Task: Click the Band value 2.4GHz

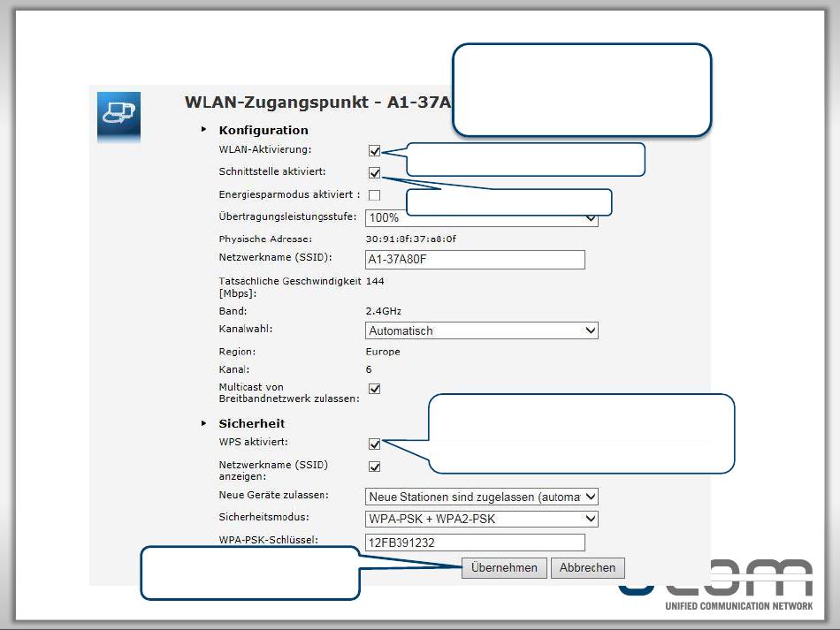Action: (x=384, y=311)
